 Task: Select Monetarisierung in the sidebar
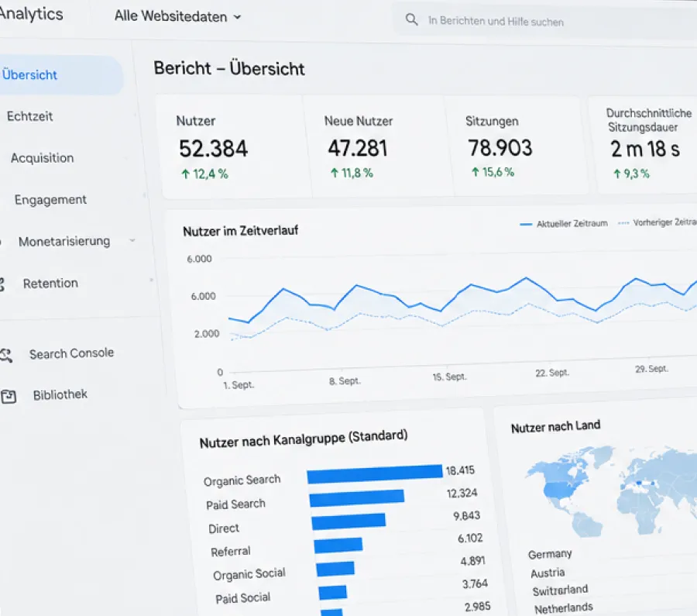[x=64, y=242]
